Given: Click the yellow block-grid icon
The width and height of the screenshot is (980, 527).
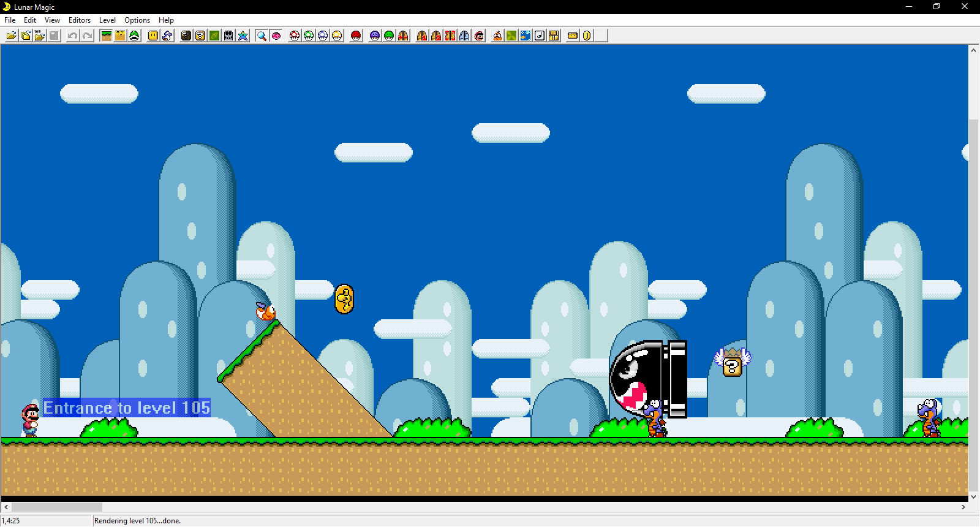Looking at the screenshot, I should tap(554, 36).
